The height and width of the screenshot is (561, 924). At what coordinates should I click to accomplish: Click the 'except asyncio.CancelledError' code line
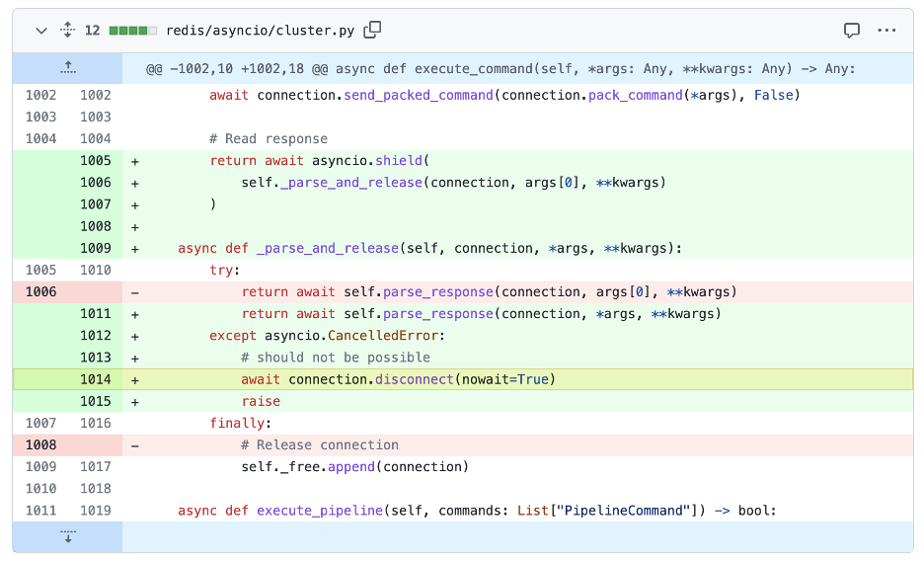pos(328,336)
